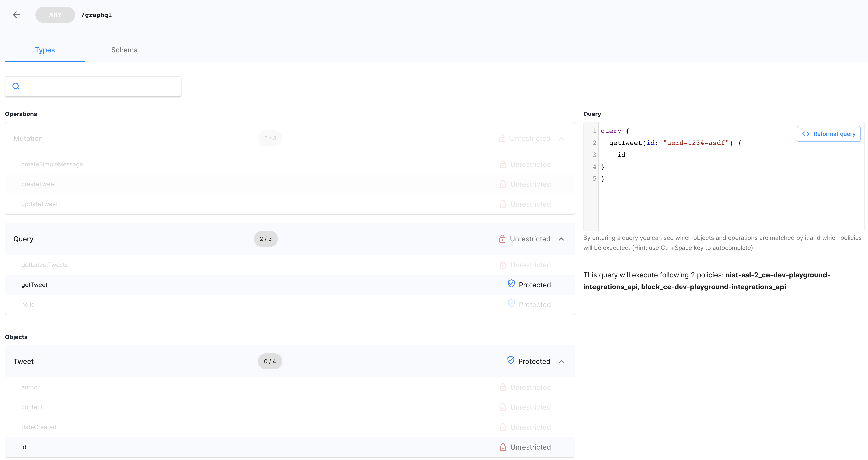The width and height of the screenshot is (868, 460).
Task: Click the lock icon on getLatestTweets row
Action: 503,265
